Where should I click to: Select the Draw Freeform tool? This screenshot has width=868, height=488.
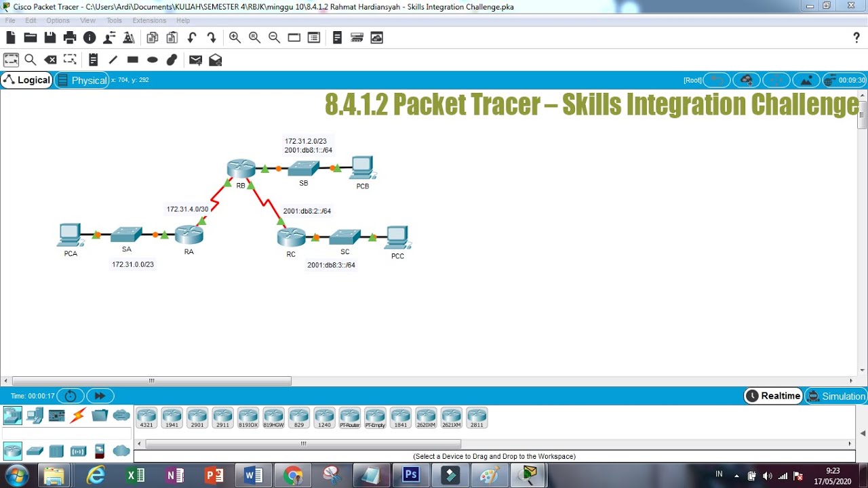pos(172,60)
